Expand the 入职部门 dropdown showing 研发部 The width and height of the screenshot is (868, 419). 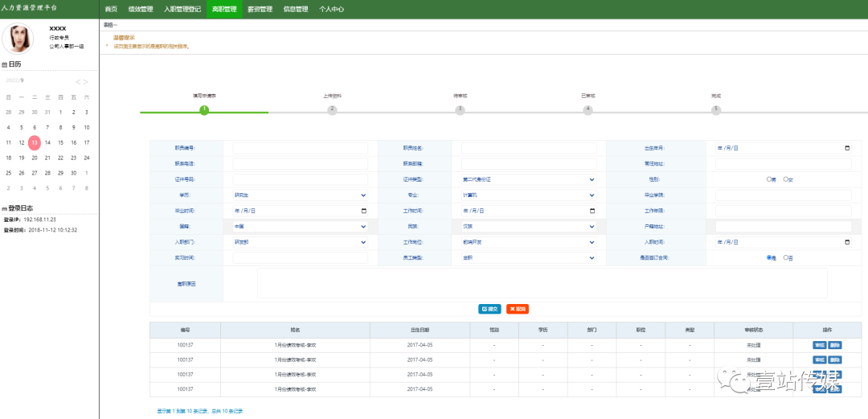(x=300, y=242)
